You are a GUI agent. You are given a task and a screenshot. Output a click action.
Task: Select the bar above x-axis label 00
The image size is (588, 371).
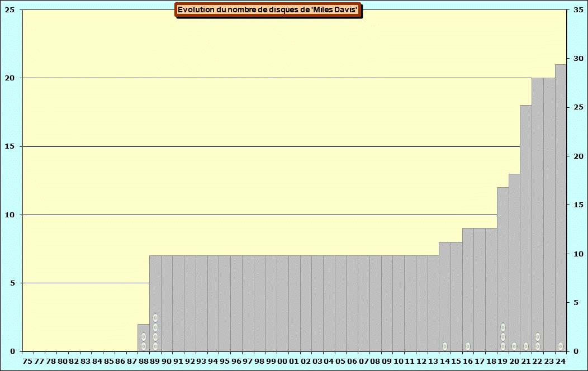(x=283, y=302)
